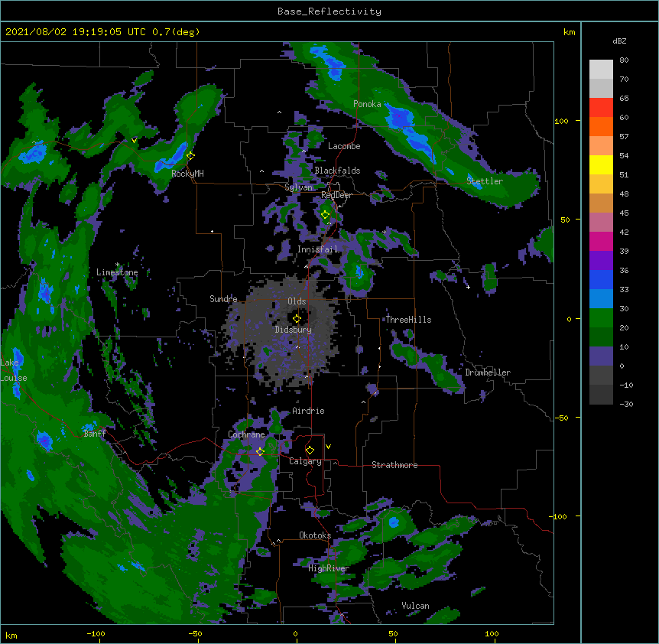Click the Stettler city label
This screenshot has width=659, height=644.
(x=485, y=181)
